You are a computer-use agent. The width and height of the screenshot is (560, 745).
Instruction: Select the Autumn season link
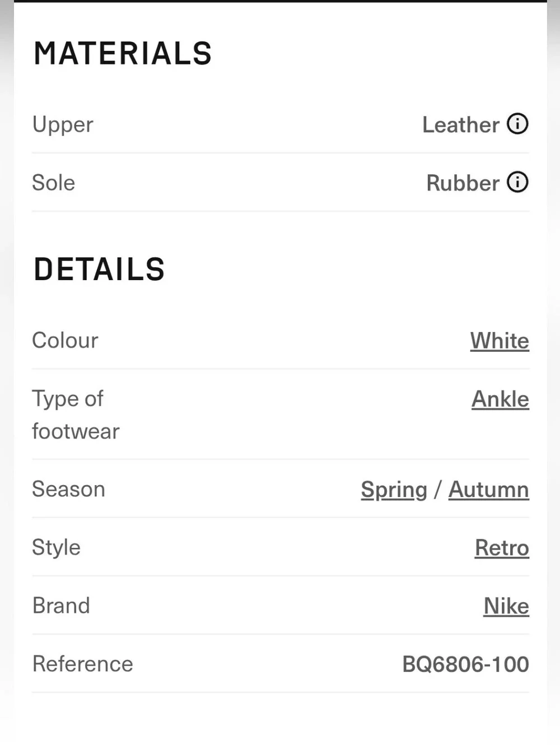pos(488,489)
